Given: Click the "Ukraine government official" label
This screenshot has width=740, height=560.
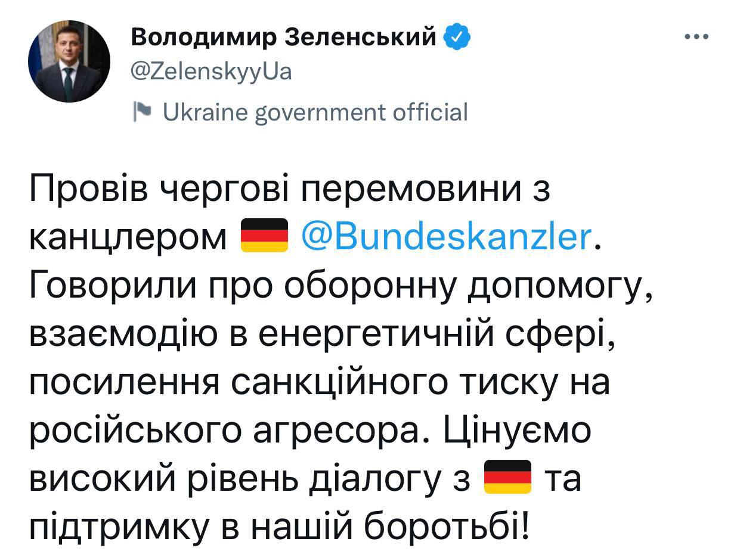Looking at the screenshot, I should (316, 111).
